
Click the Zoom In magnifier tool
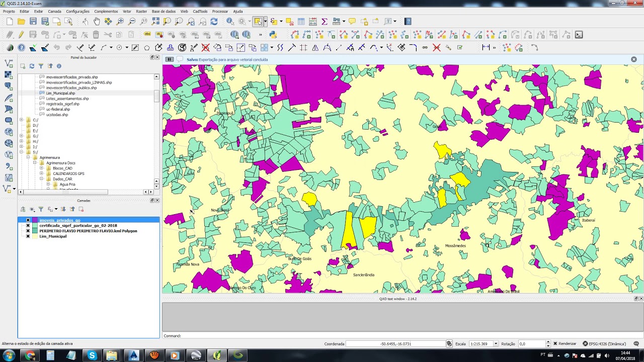120,21
